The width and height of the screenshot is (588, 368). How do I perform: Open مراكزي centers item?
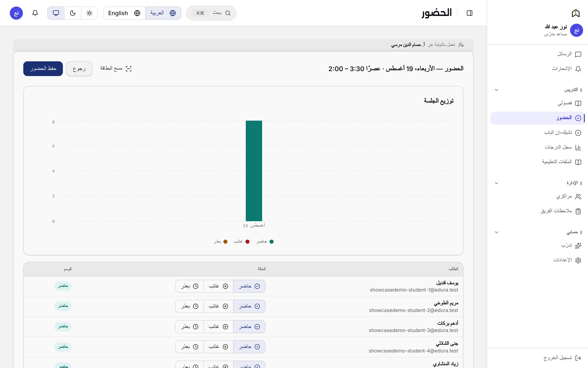(x=537, y=196)
